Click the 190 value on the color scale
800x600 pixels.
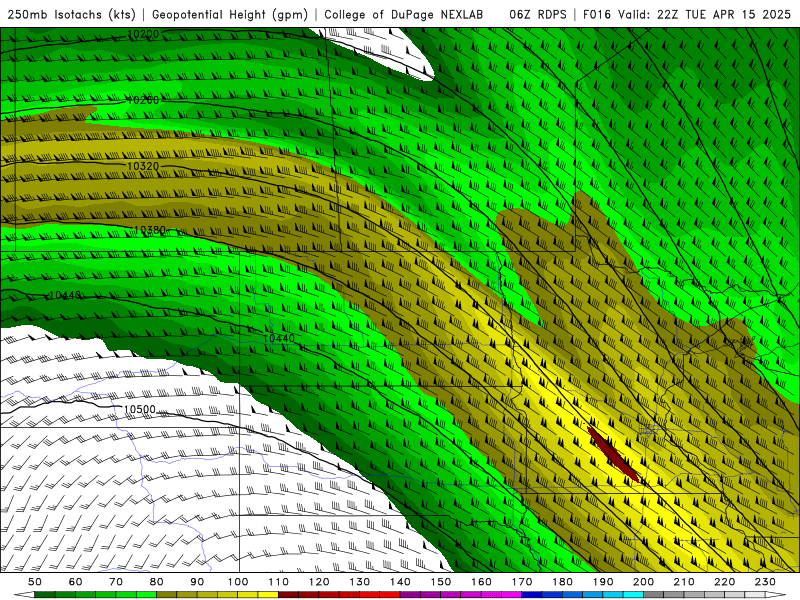pos(603,582)
